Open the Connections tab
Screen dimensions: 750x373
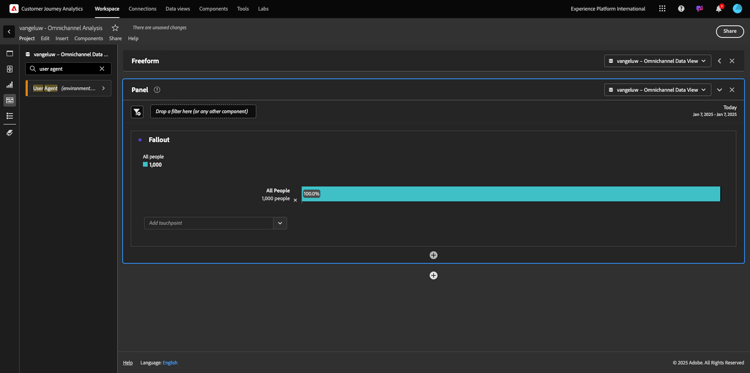[143, 9]
